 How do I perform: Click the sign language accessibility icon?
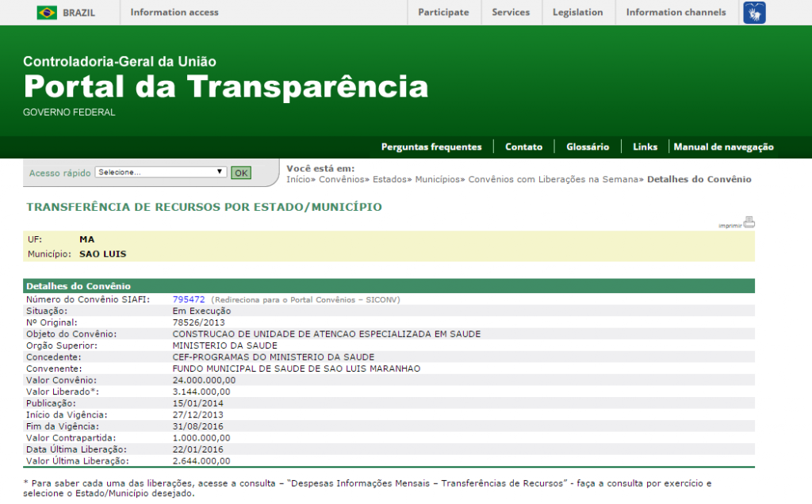[x=754, y=13]
